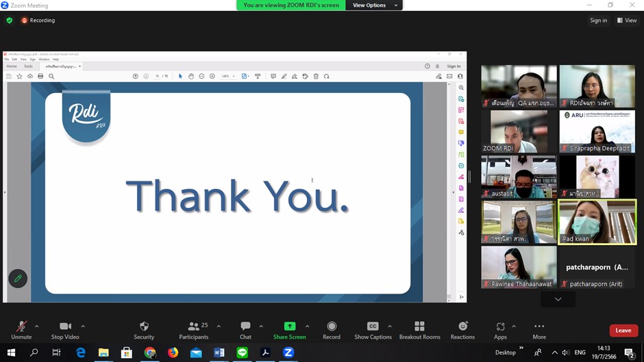The width and height of the screenshot is (644, 362).
Task: Open the Zoom Apps panel
Action: coord(500,331)
